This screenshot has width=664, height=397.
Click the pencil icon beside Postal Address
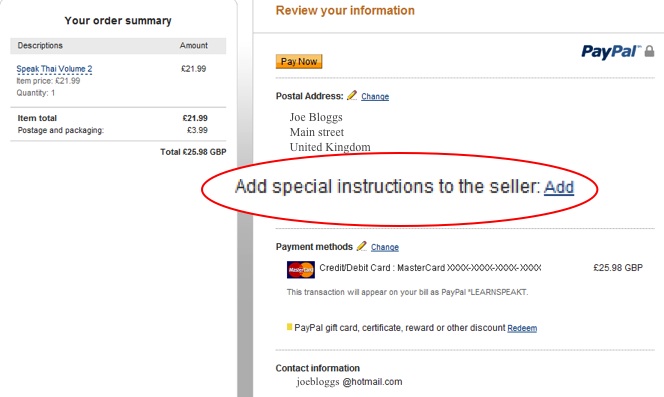click(x=352, y=95)
